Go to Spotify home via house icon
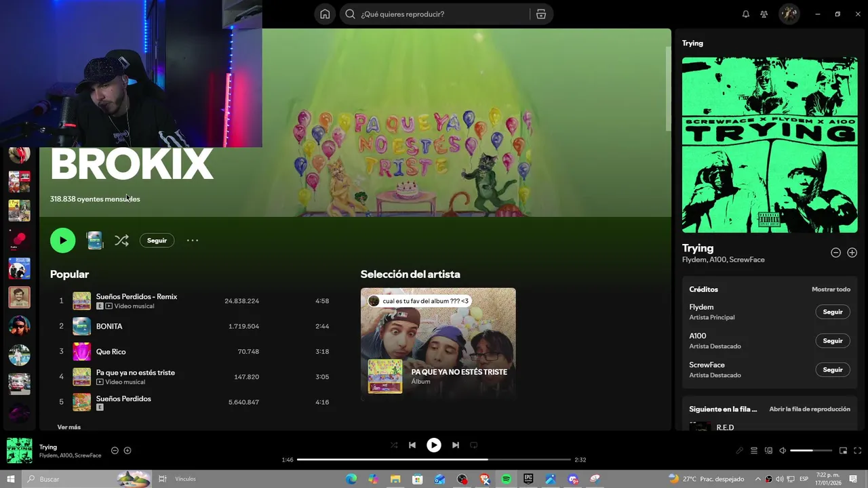 (325, 14)
